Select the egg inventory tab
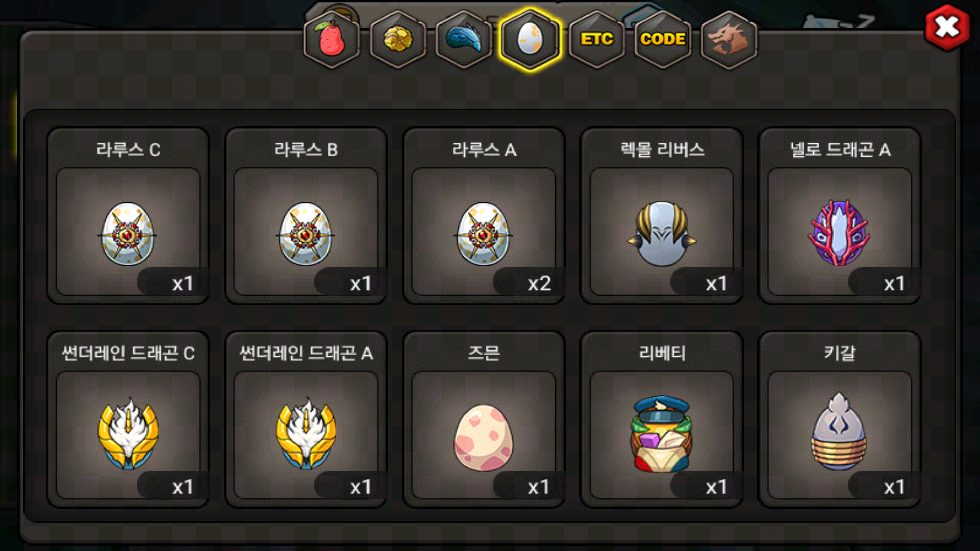980x551 pixels. tap(530, 39)
